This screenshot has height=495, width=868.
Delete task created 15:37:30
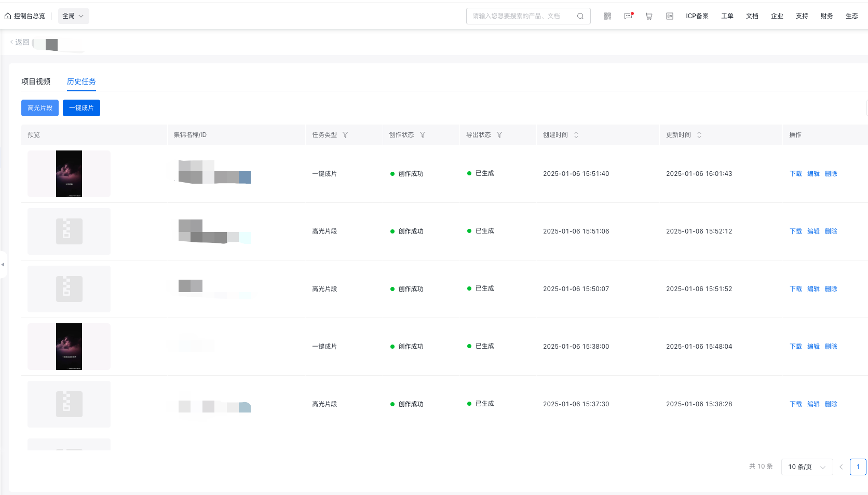[831, 404]
